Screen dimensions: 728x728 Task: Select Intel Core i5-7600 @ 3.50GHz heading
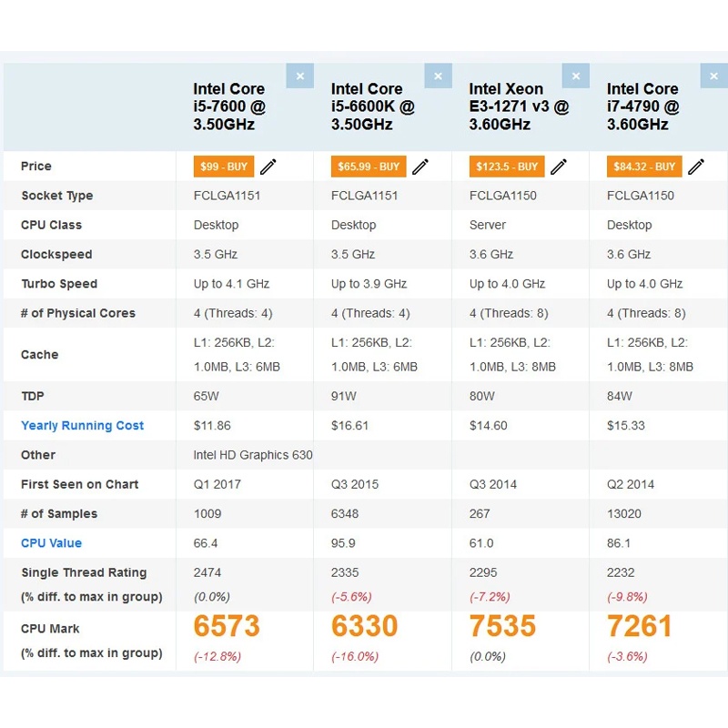pos(229,106)
